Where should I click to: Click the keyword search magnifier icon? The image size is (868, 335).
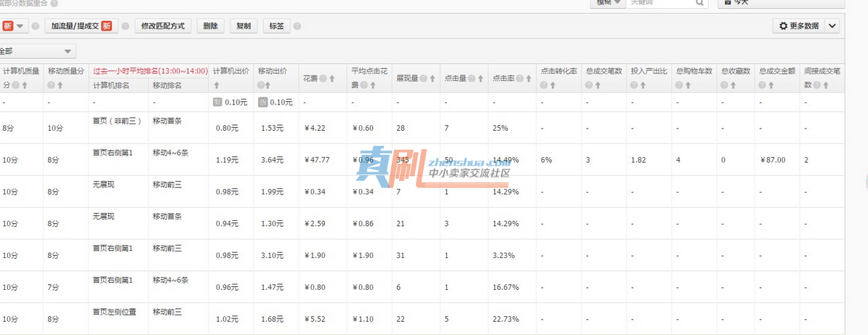pyautogui.click(x=700, y=3)
